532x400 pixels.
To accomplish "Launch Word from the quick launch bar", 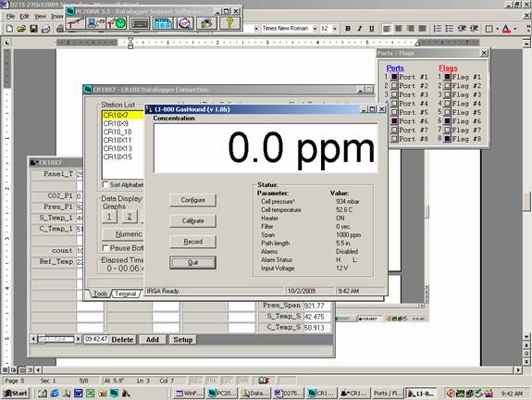I will click(x=78, y=394).
